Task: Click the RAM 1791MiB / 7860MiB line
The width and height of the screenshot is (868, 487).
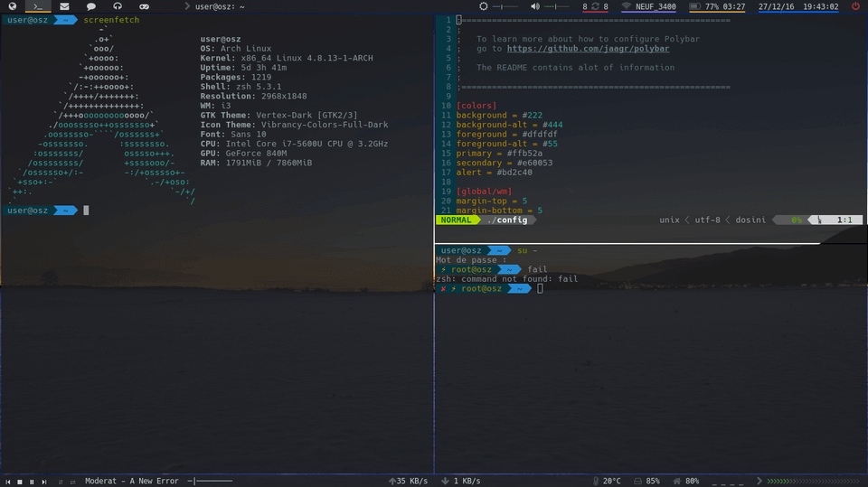Action: pyautogui.click(x=256, y=163)
